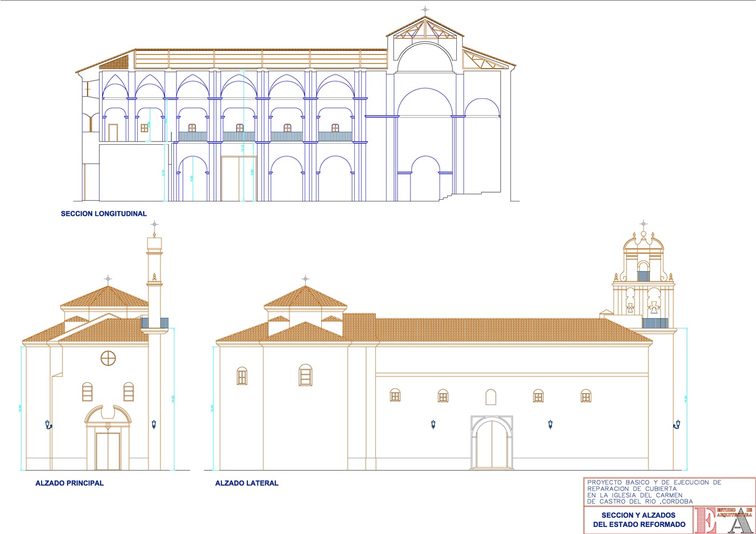Click the DE CASTRO DEL RIO ,CORDOBA line
This screenshot has width=756, height=534.
(640, 502)
